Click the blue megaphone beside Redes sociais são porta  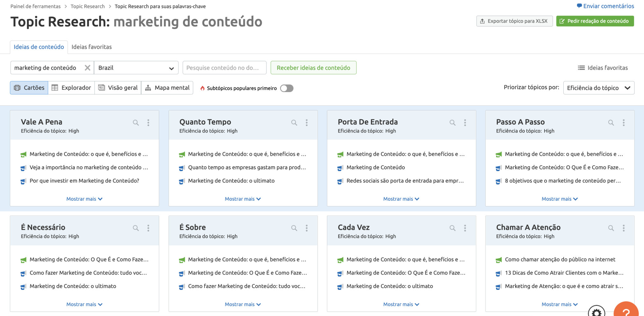tap(340, 181)
